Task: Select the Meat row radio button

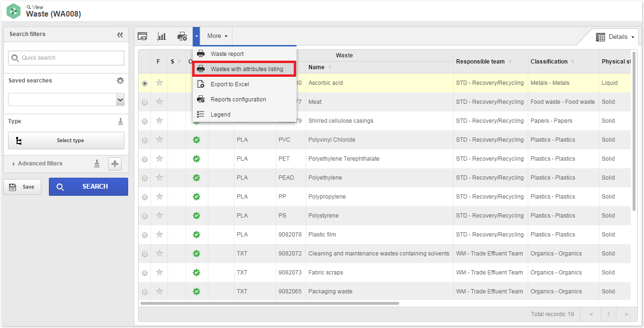Action: 145,102
